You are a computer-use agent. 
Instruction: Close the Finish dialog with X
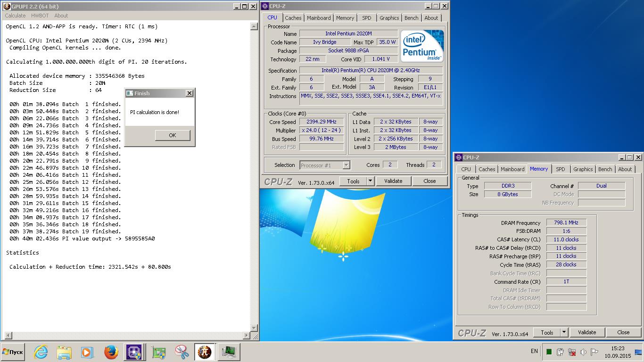pyautogui.click(x=190, y=93)
